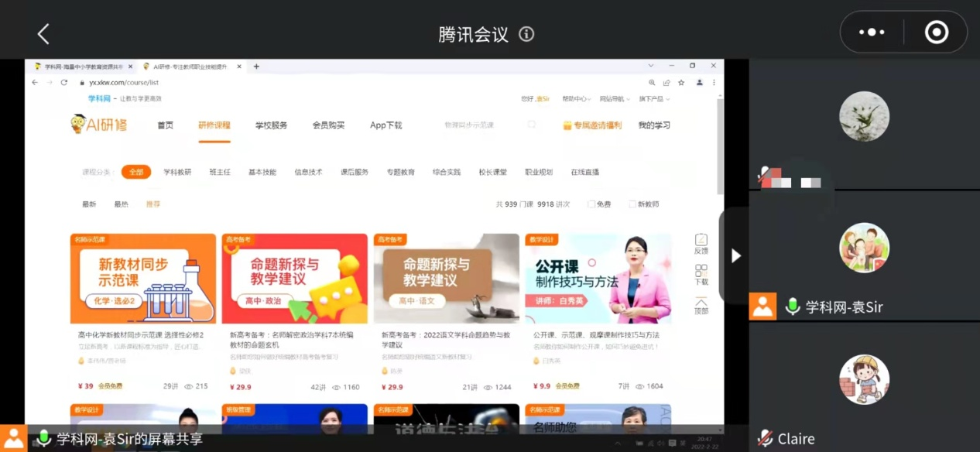The image size is (980, 452).
Task: Click the search magnifier icon in search box
Action: point(532,125)
